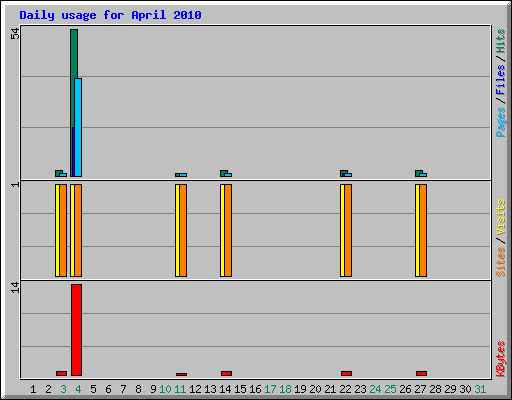Click day label '20' on the x-axis

(315, 389)
